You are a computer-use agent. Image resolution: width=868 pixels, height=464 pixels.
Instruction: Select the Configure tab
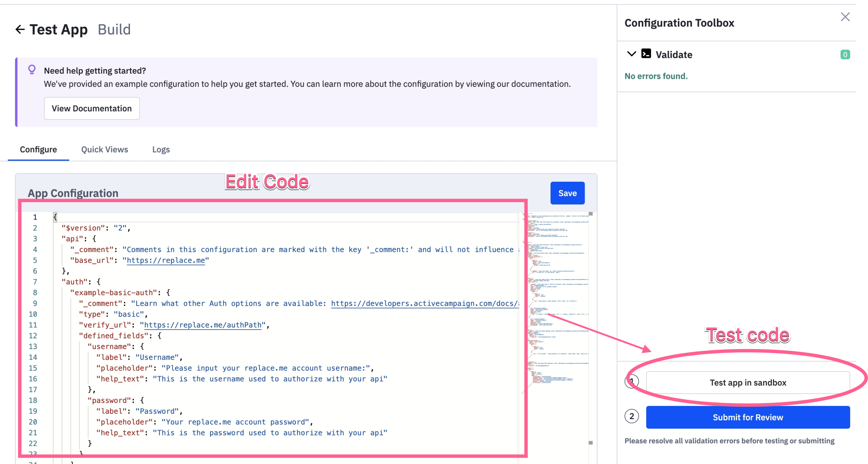(38, 150)
